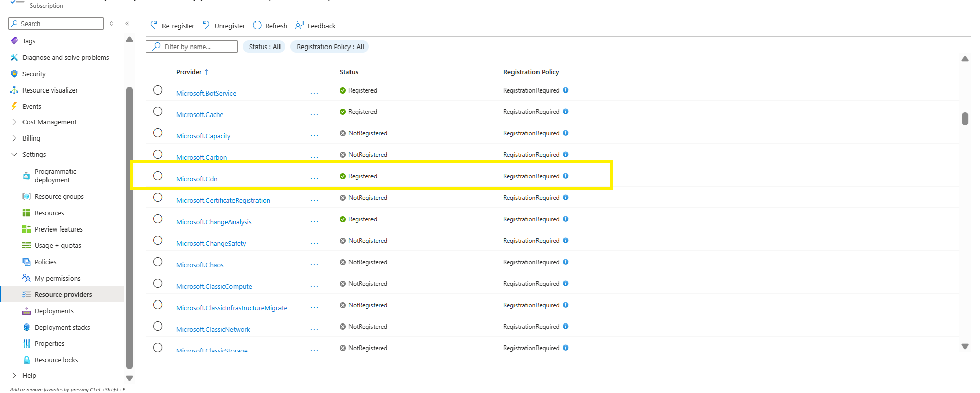
Task: Open the Security sidebar item
Action: tap(34, 74)
